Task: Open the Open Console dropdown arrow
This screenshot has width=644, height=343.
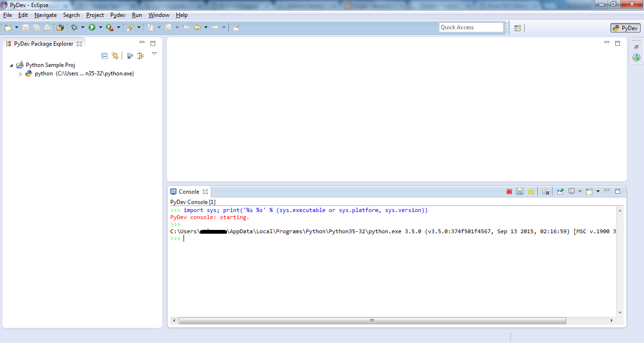Action: (x=598, y=191)
